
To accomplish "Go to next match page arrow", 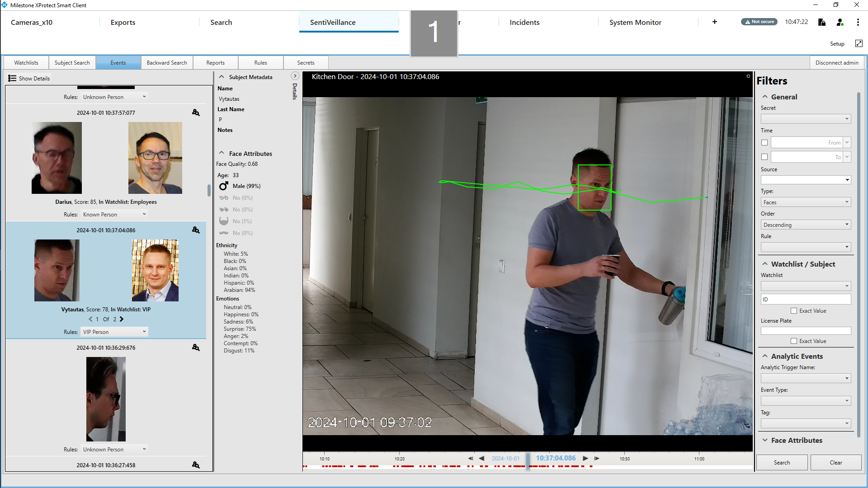I will [122, 319].
